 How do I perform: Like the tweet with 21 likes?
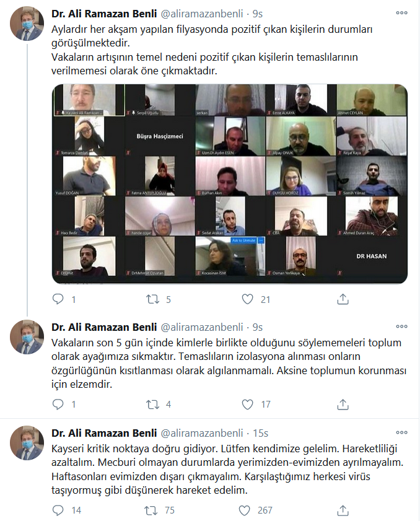pyautogui.click(x=247, y=299)
